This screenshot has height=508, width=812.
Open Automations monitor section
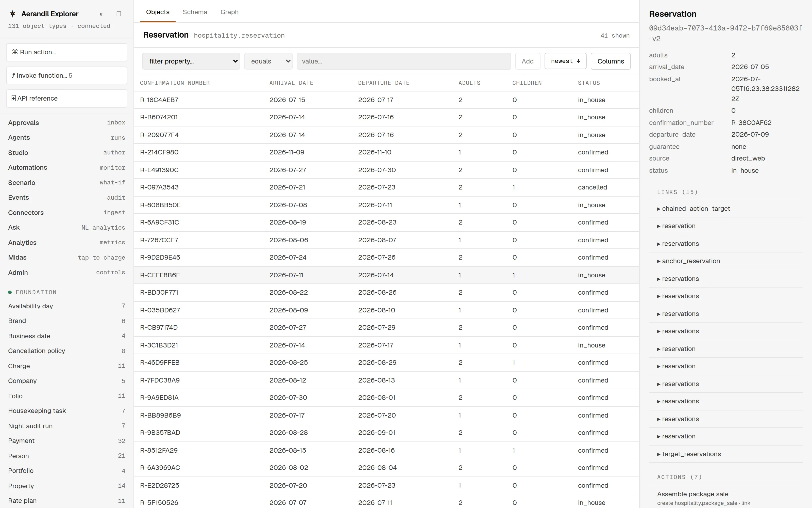[67, 167]
